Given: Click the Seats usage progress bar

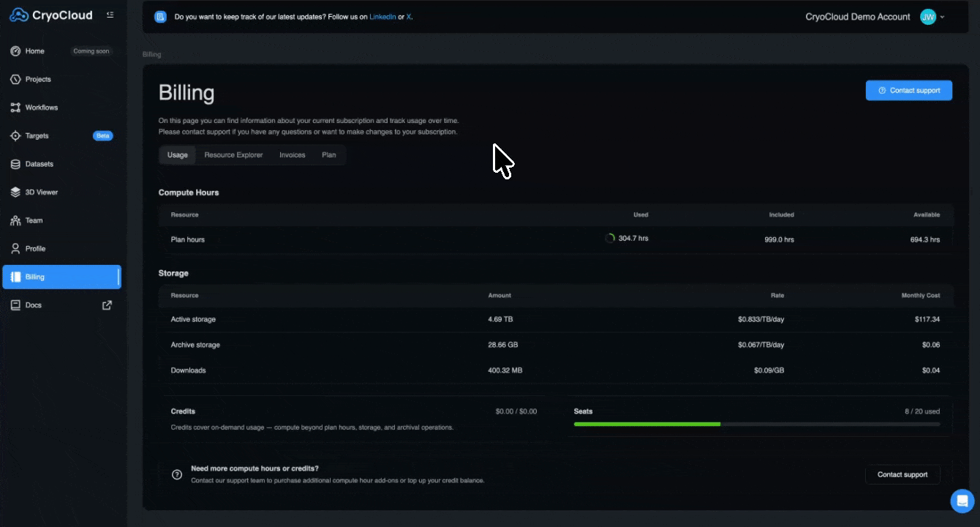Looking at the screenshot, I should 757,424.
